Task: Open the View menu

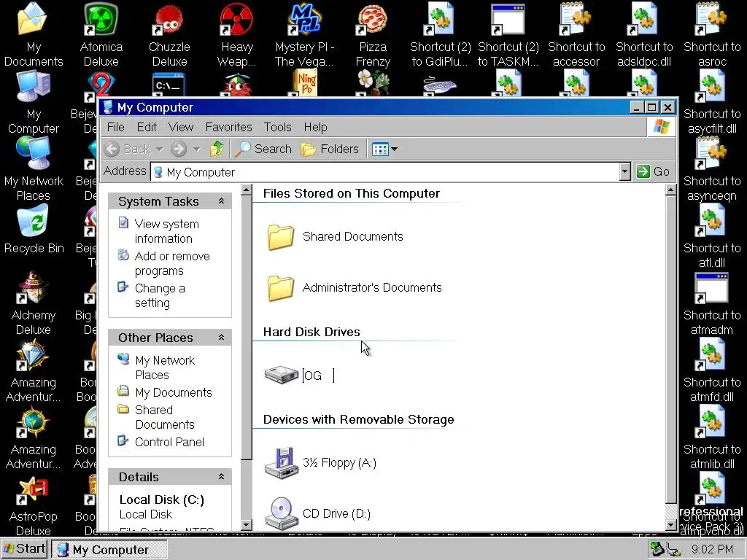Action: (x=181, y=127)
